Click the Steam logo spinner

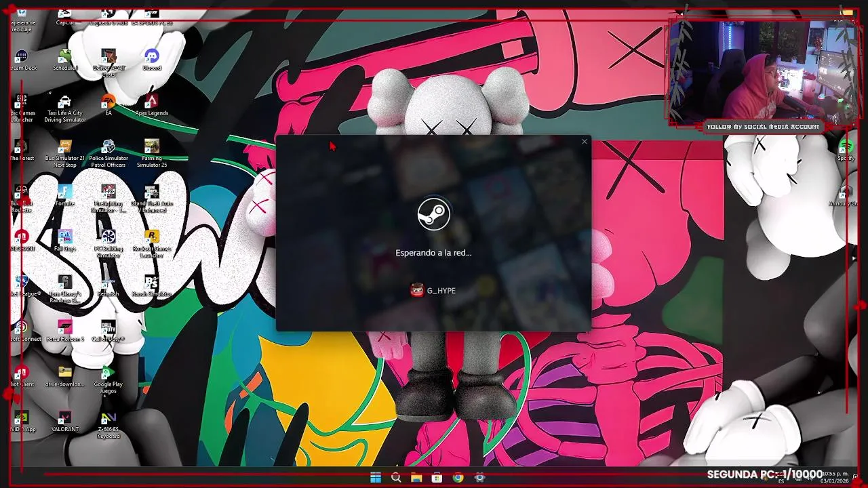pos(434,214)
